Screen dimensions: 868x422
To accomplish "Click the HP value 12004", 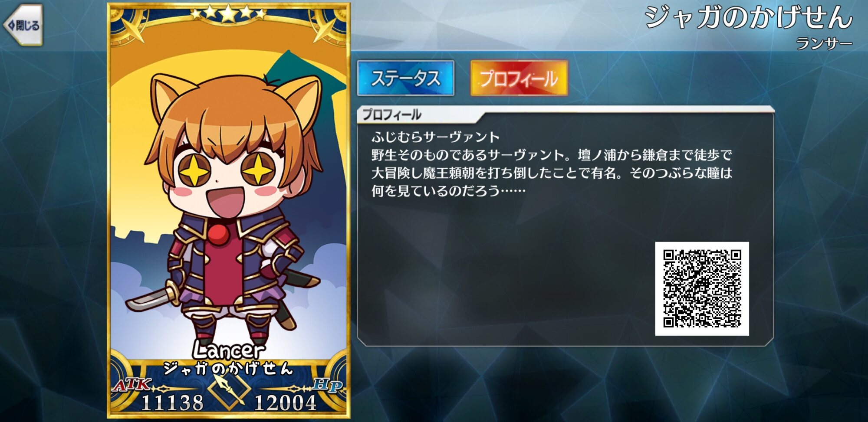I will 285,402.
